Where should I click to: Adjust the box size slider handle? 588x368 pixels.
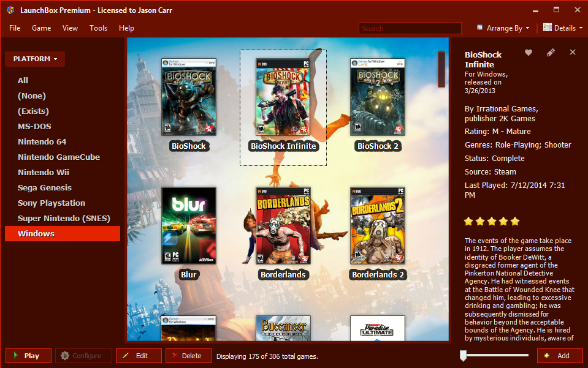click(x=463, y=356)
